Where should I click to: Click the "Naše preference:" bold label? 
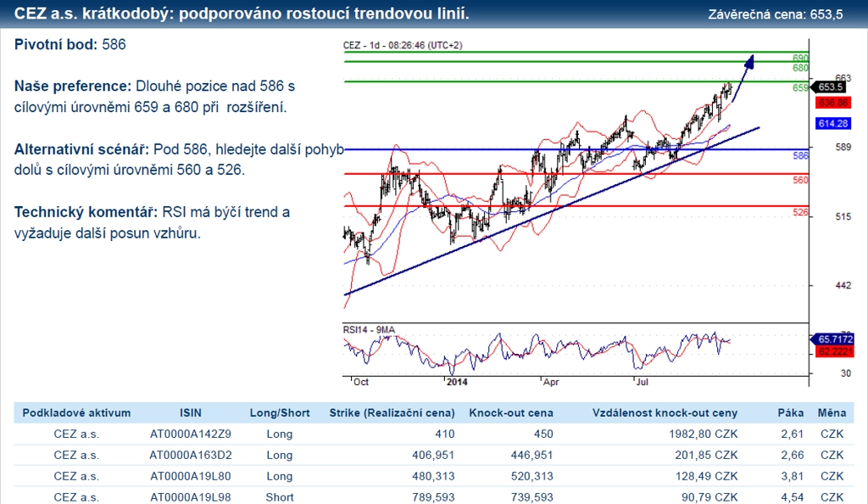[73, 86]
